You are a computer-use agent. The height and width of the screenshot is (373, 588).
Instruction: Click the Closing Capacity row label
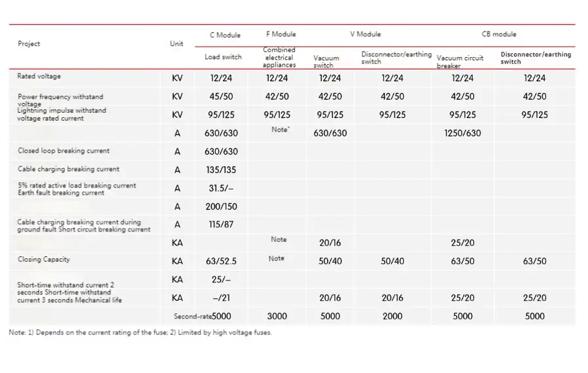(43, 260)
